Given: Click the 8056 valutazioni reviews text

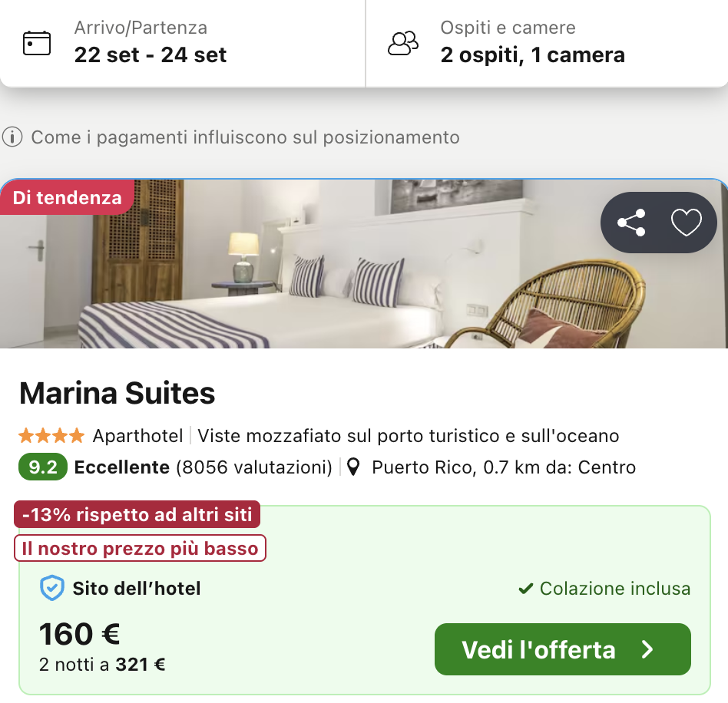Looking at the screenshot, I should coord(253,467).
